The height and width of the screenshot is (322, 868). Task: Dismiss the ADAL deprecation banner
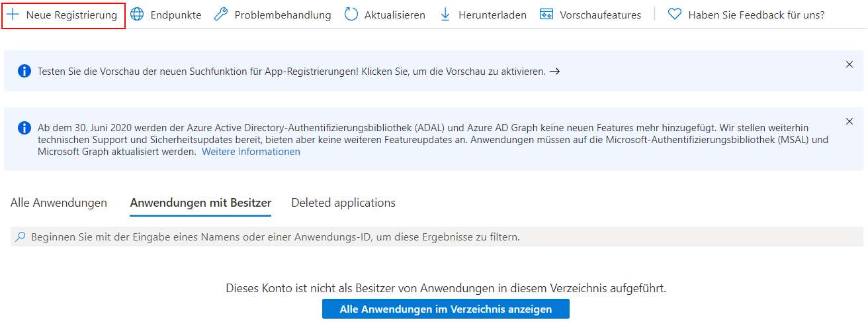[x=849, y=121]
